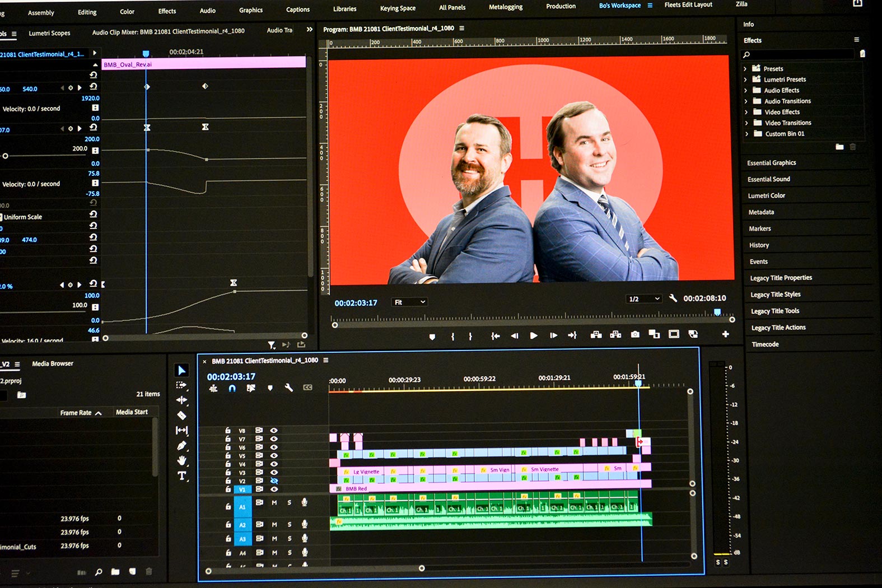Image resolution: width=882 pixels, height=588 pixels.
Task: Select the Pen tool
Action: tap(181, 446)
